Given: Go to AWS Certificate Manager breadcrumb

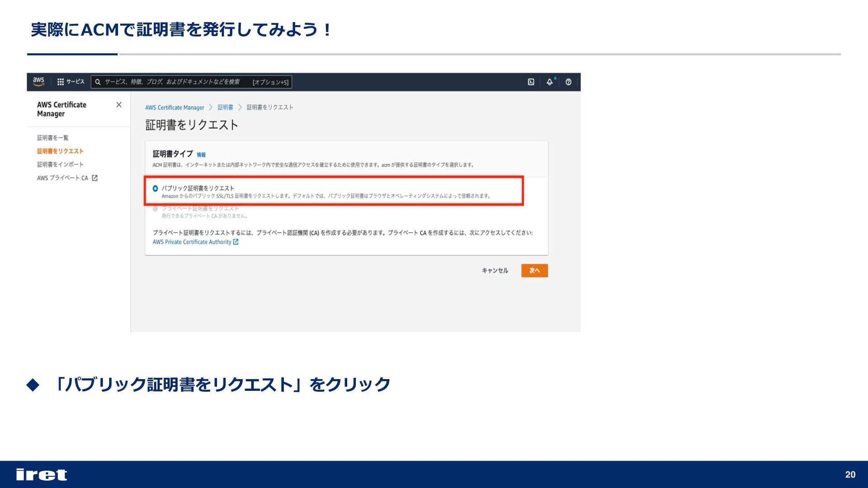Looking at the screenshot, I should coord(175,108).
